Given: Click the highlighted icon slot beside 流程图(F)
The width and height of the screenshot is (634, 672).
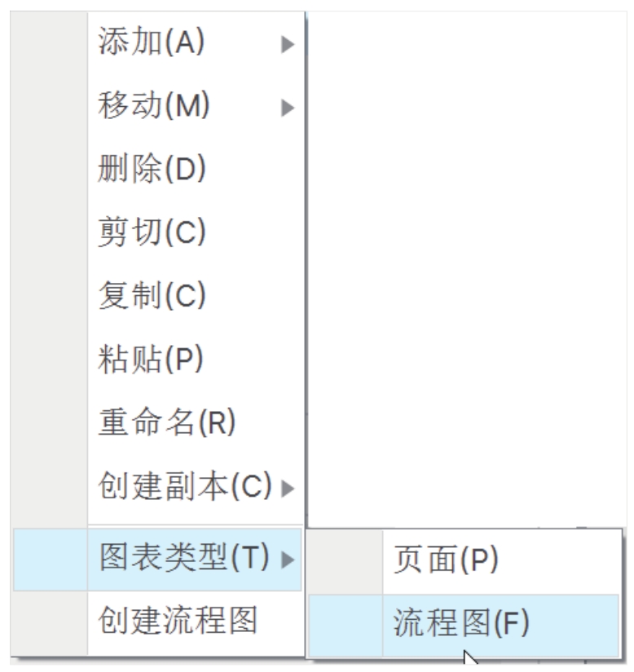Looking at the screenshot, I should click(346, 625).
